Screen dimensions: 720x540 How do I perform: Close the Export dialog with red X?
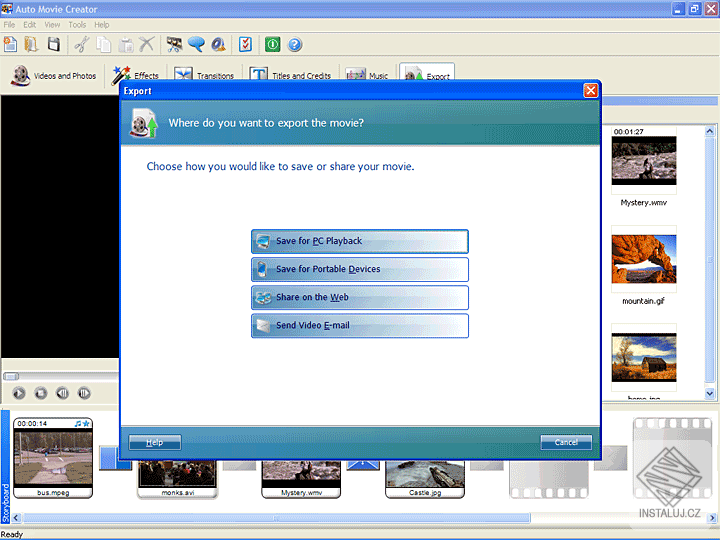(x=591, y=90)
